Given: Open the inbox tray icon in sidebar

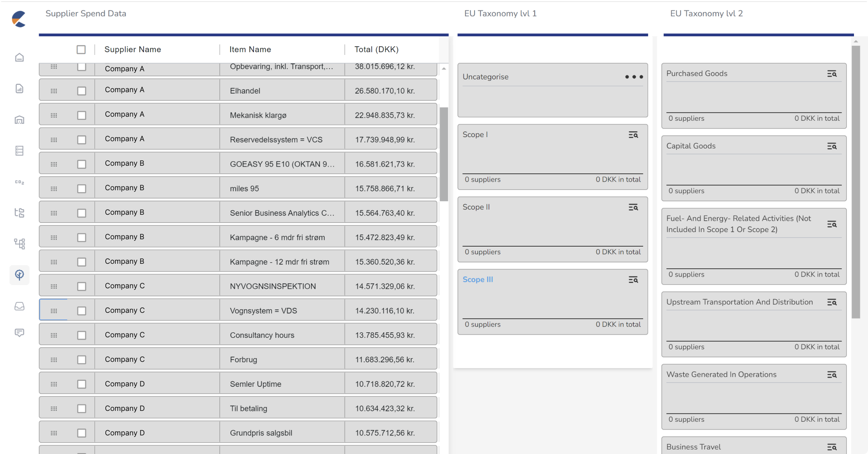Looking at the screenshot, I should [20, 306].
